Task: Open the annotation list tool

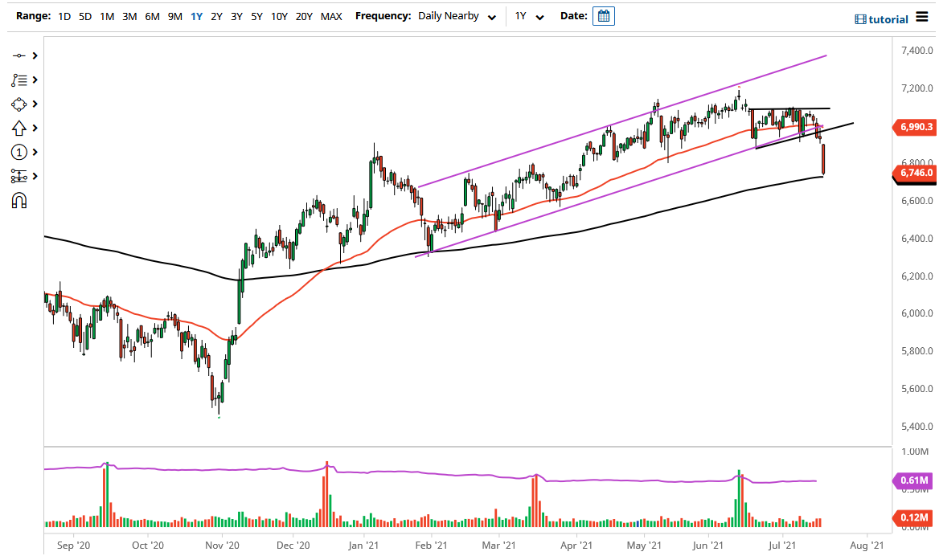Action: click(20, 80)
